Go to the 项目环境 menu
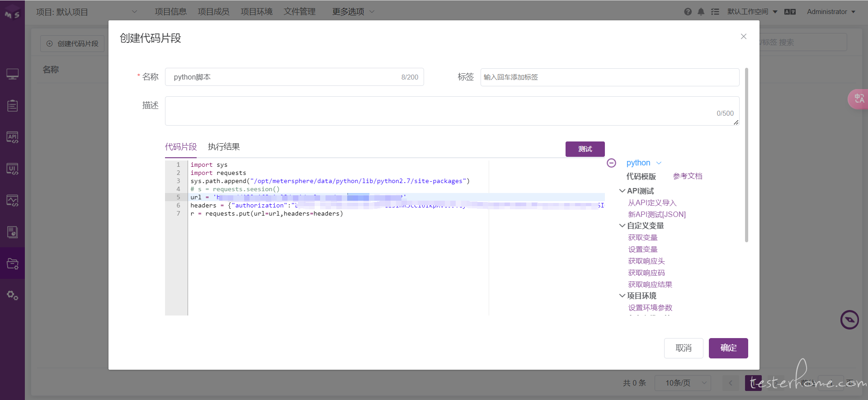The height and width of the screenshot is (400, 868). pos(256,12)
